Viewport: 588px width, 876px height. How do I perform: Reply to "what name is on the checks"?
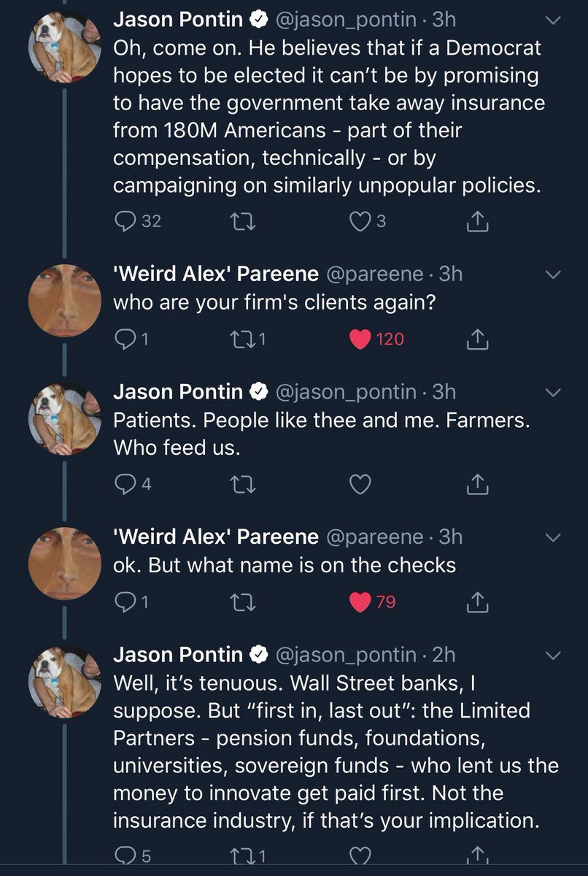click(x=126, y=602)
